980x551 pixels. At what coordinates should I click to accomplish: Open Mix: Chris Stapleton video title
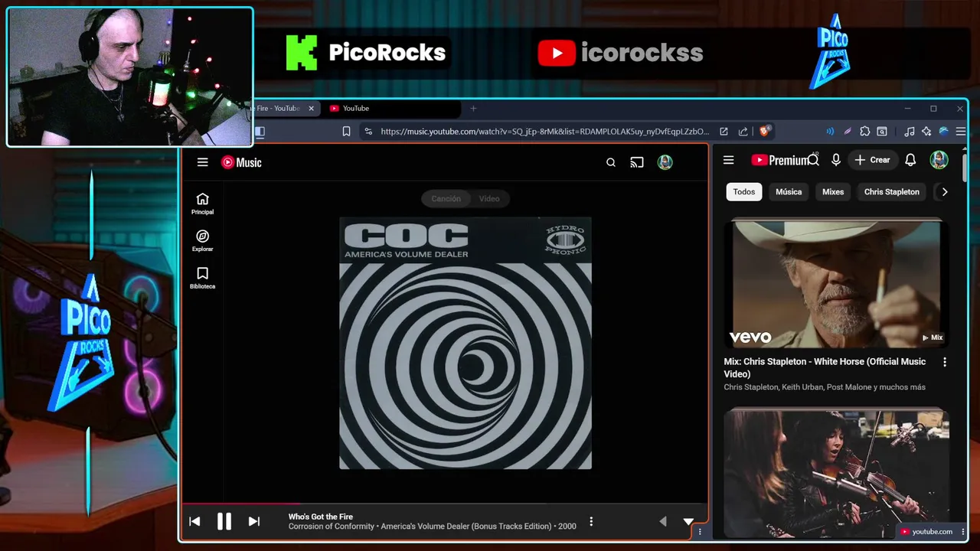(x=825, y=367)
